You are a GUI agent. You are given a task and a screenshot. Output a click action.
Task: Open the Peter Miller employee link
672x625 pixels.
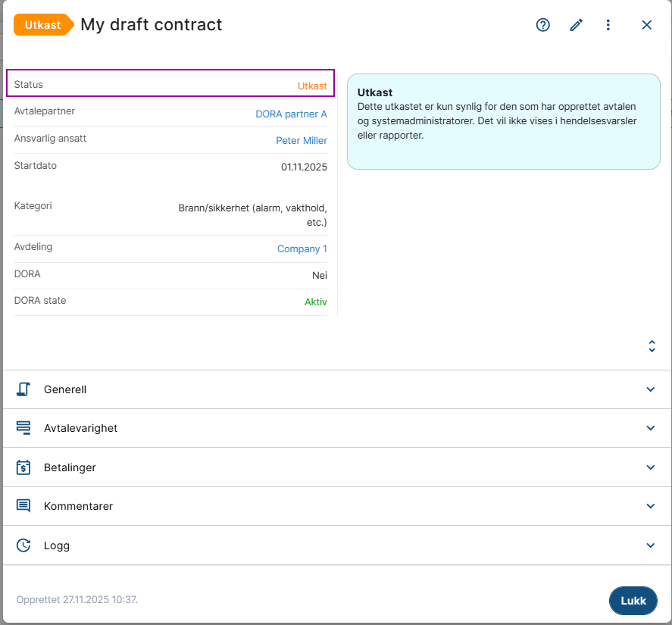pyautogui.click(x=302, y=141)
